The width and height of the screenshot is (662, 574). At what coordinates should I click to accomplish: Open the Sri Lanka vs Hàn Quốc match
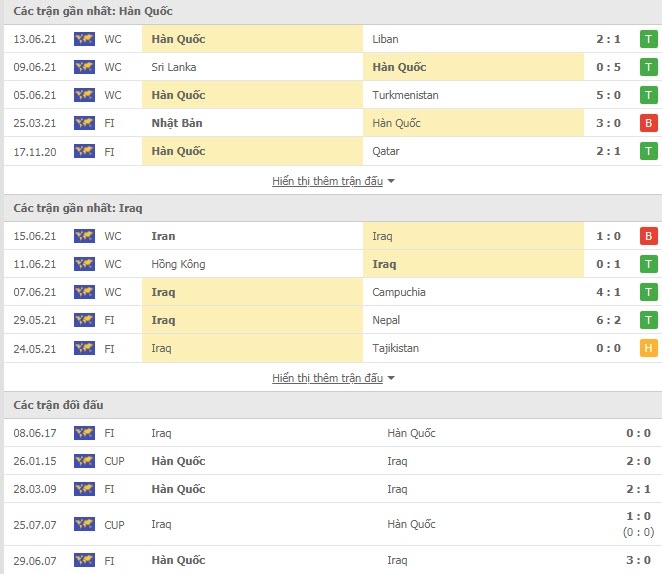click(x=331, y=67)
